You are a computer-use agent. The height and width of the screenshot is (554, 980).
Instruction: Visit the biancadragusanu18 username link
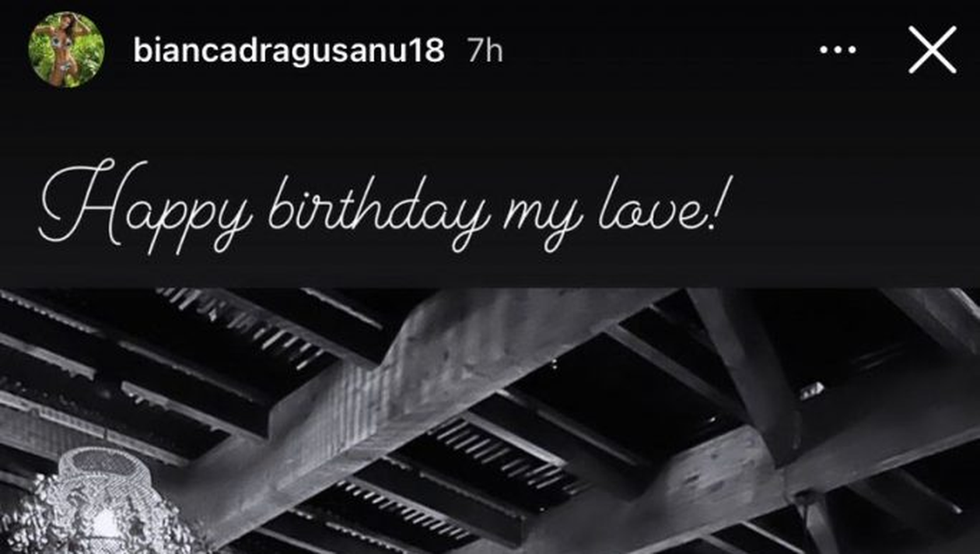pyautogui.click(x=289, y=51)
